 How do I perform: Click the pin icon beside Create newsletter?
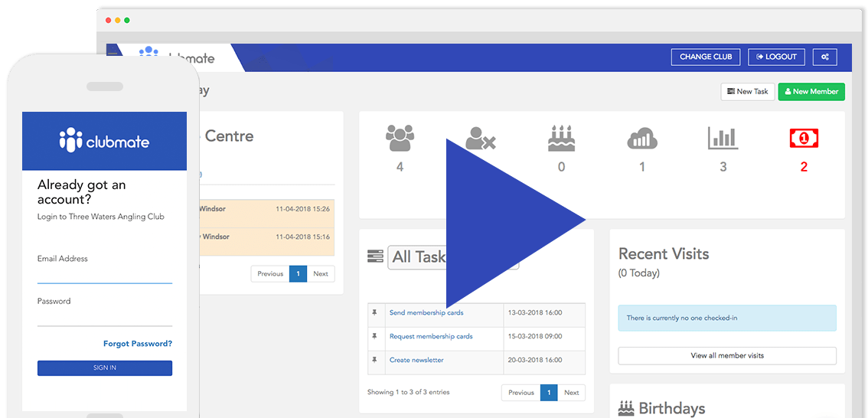(374, 360)
